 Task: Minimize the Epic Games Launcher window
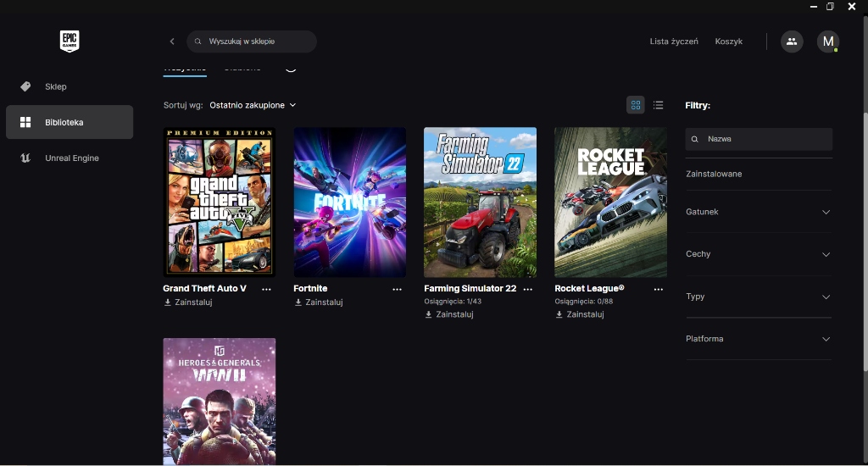813,7
